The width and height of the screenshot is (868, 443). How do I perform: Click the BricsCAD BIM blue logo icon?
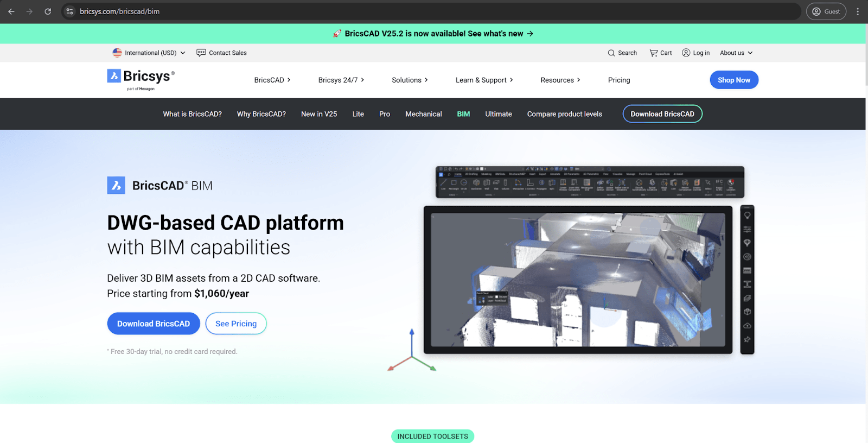116,185
